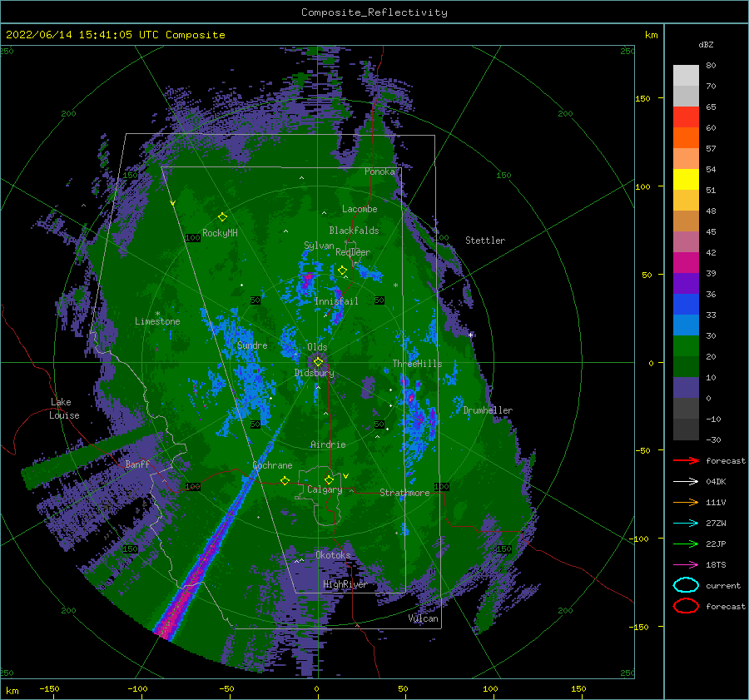Select the asterisk marker above Limestone
Screen dimensions: 749x700
(157, 314)
